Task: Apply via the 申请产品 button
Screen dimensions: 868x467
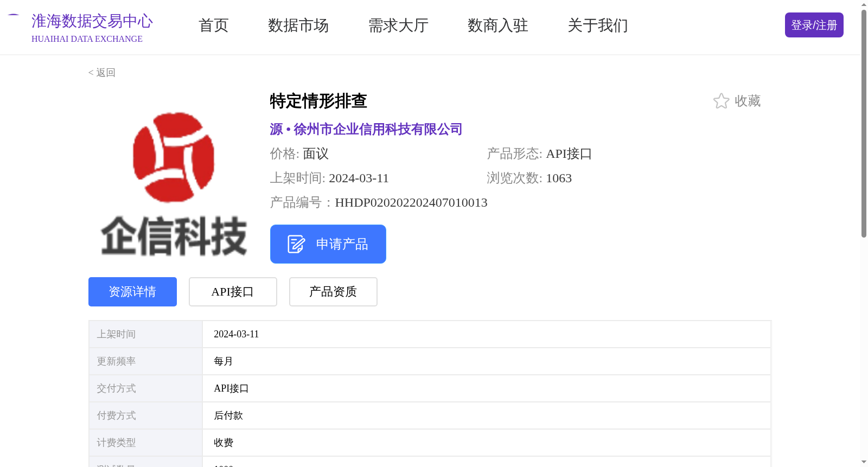Action: click(328, 244)
